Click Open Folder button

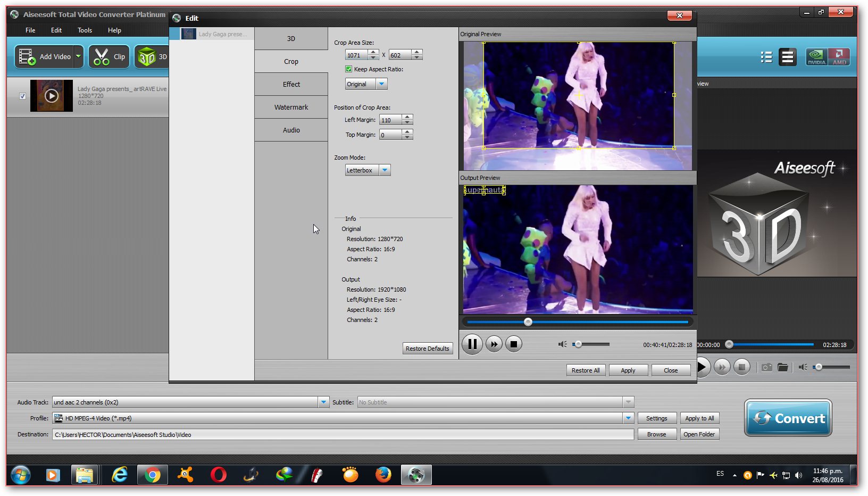(699, 434)
